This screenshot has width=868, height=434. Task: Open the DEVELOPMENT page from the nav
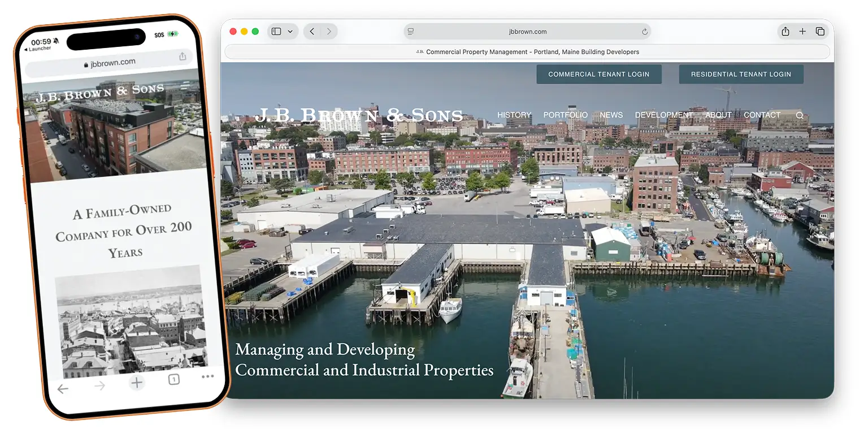point(664,115)
